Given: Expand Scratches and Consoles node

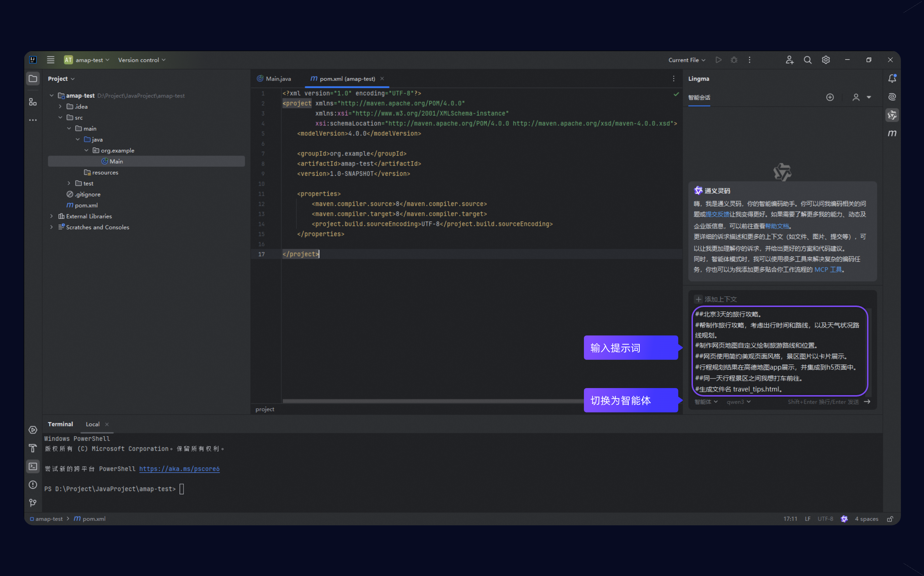Looking at the screenshot, I should tap(51, 227).
